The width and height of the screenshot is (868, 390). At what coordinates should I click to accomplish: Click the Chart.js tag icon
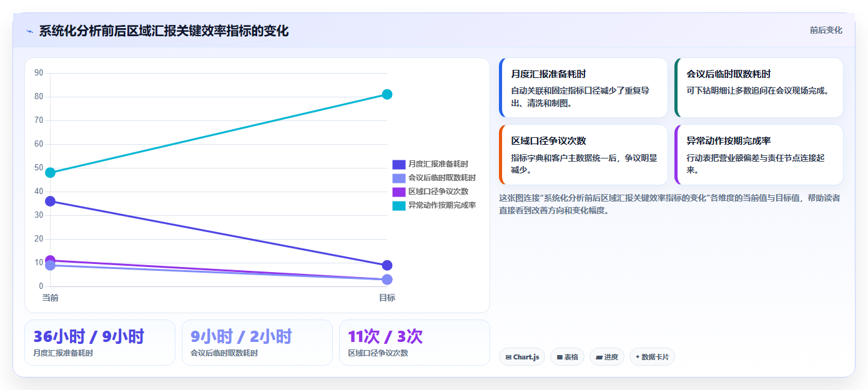tap(509, 358)
